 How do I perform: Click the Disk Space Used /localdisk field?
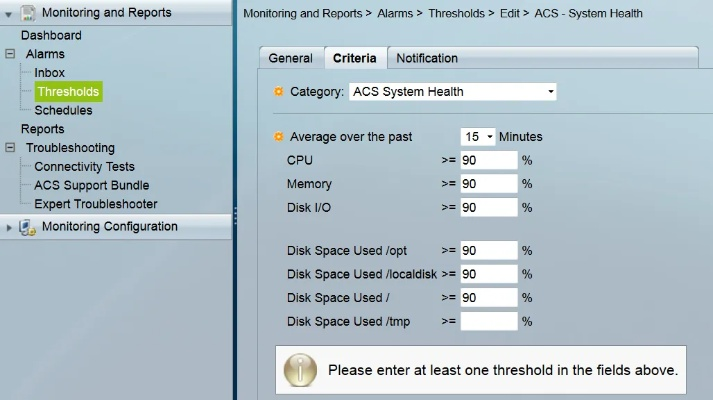(489, 274)
